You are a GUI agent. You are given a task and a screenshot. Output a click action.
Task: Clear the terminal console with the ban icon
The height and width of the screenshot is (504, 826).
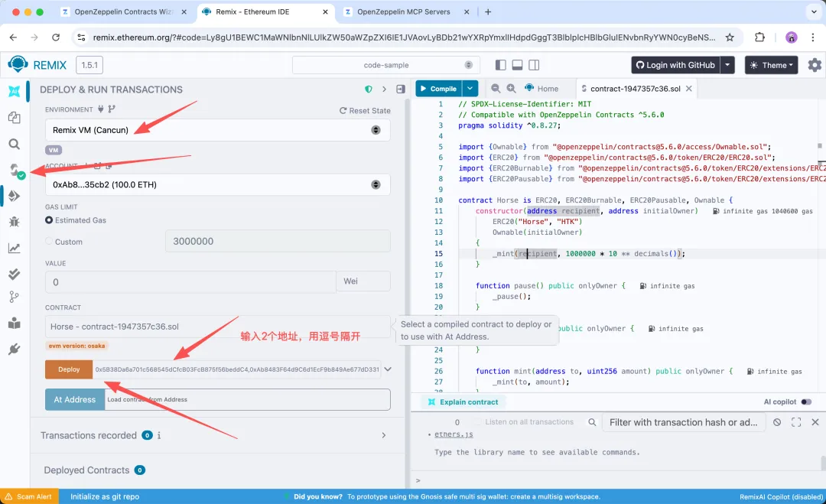tap(777, 422)
